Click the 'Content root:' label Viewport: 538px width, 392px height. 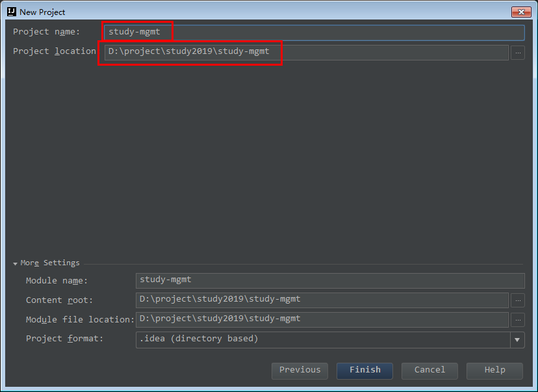click(59, 300)
